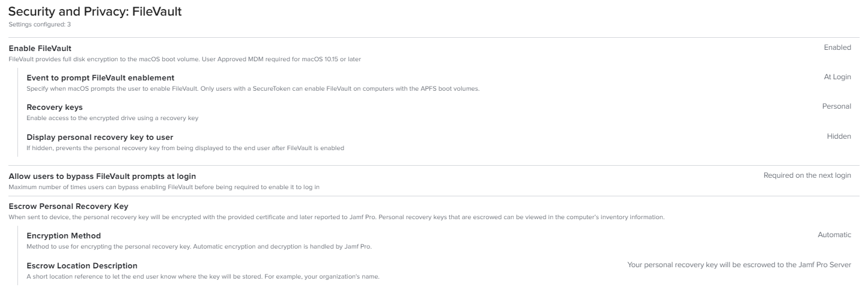Select Escrow Location Description label
The height and width of the screenshot is (287, 868).
coord(82,265)
